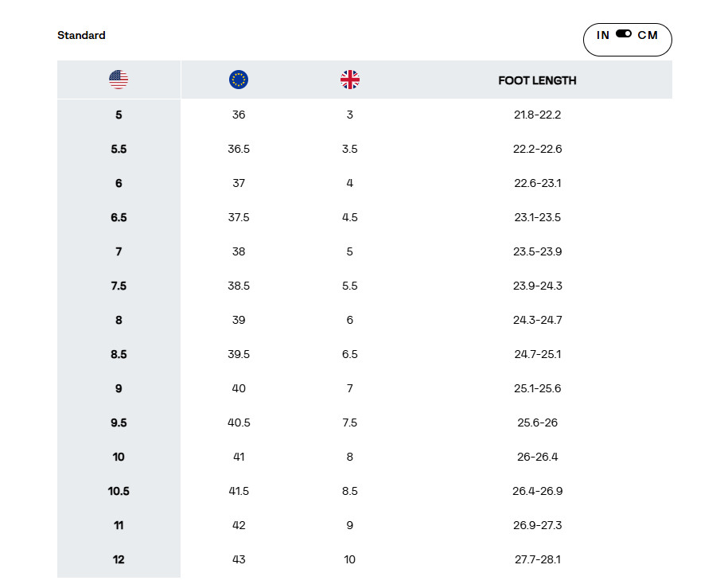Click the Standard heading
This screenshot has width=724, height=588.
[x=81, y=35]
